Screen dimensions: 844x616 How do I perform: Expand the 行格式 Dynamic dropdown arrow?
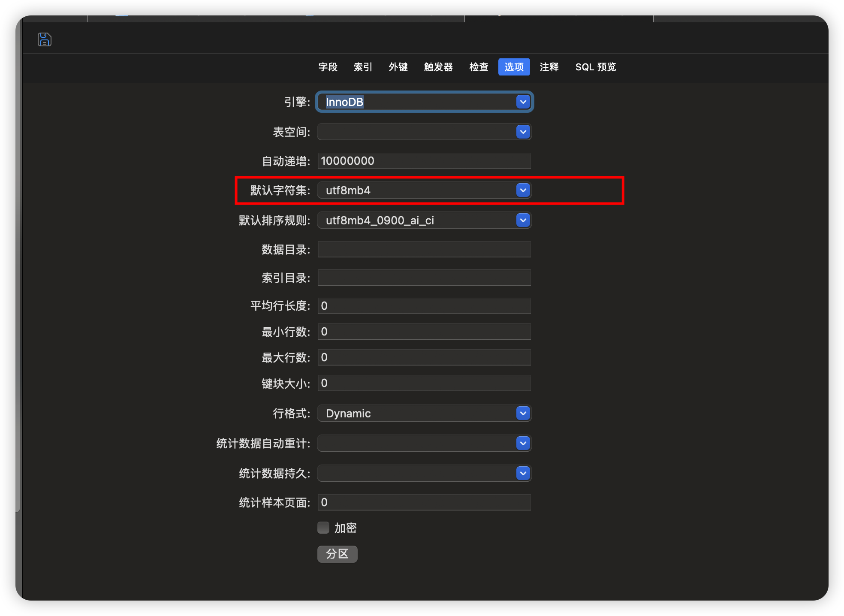click(x=523, y=413)
